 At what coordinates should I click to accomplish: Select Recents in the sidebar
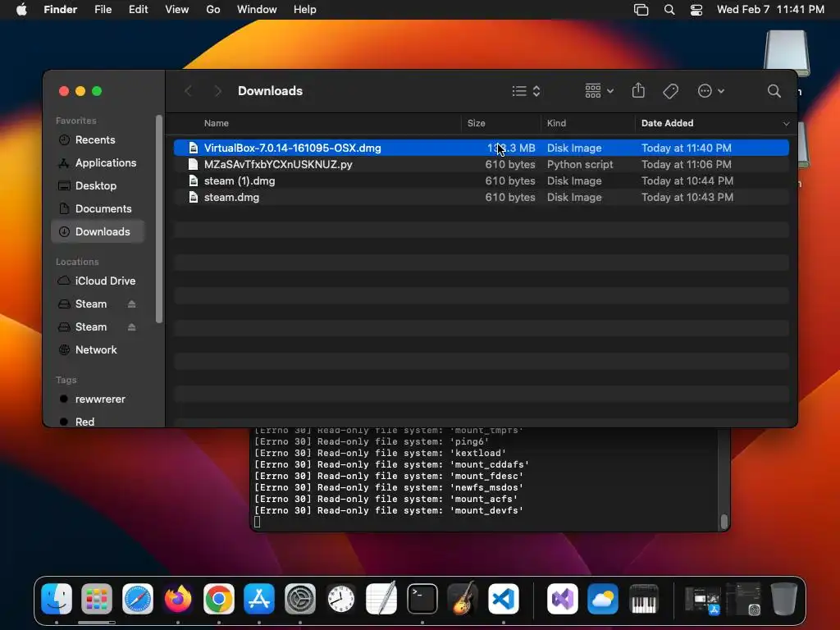(98, 139)
